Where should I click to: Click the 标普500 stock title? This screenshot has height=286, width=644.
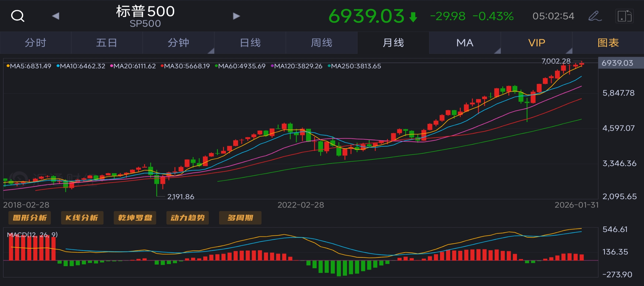click(145, 11)
